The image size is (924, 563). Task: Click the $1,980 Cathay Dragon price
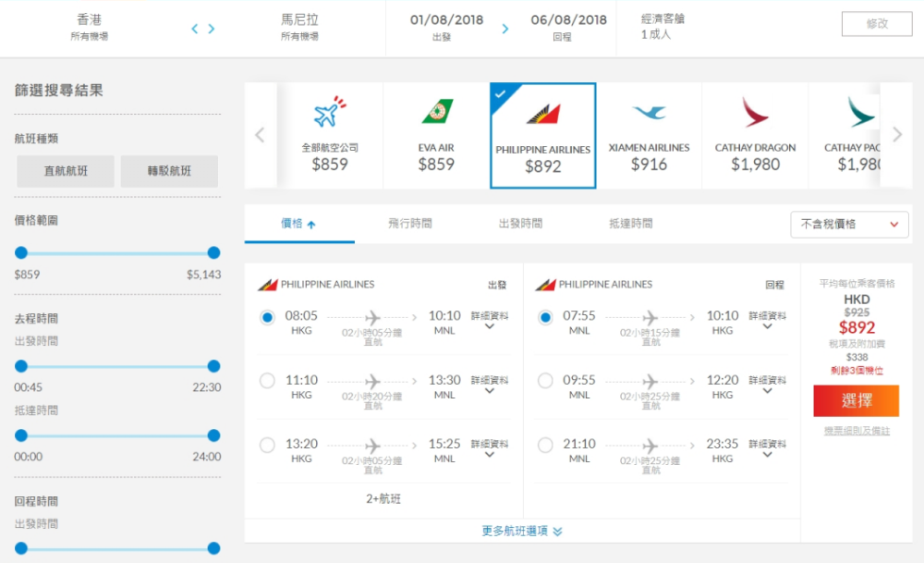[756, 164]
